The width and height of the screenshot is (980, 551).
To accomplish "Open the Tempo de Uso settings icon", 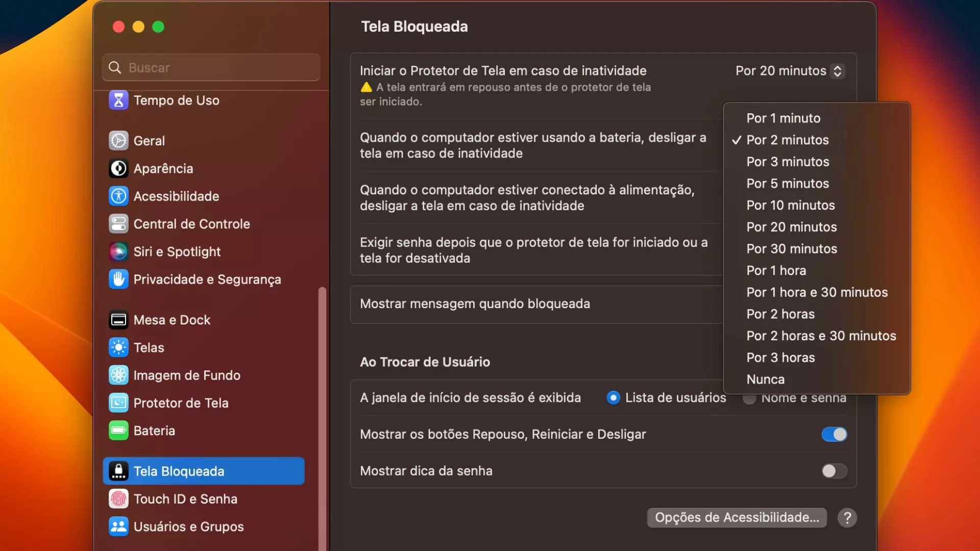I will click(118, 100).
